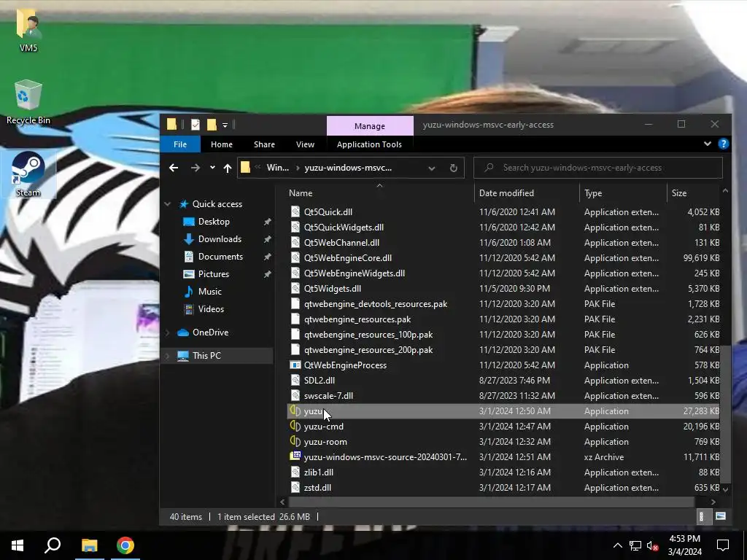This screenshot has width=747, height=560.
Task: Select Qt5WebEngineCore.dll file
Action: [x=348, y=258]
